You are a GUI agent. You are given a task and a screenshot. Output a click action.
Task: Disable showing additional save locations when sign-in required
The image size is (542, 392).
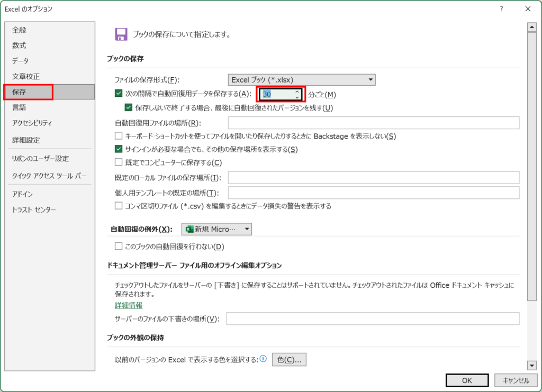118,149
